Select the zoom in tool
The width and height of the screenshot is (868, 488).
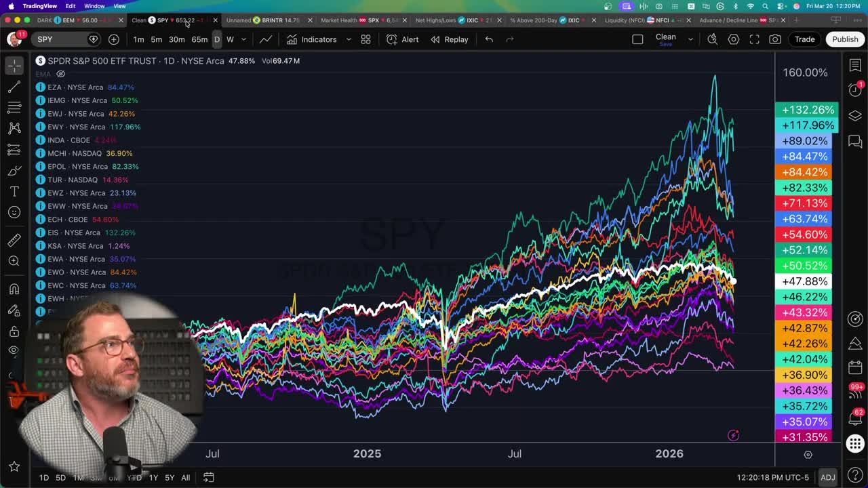pyautogui.click(x=14, y=261)
